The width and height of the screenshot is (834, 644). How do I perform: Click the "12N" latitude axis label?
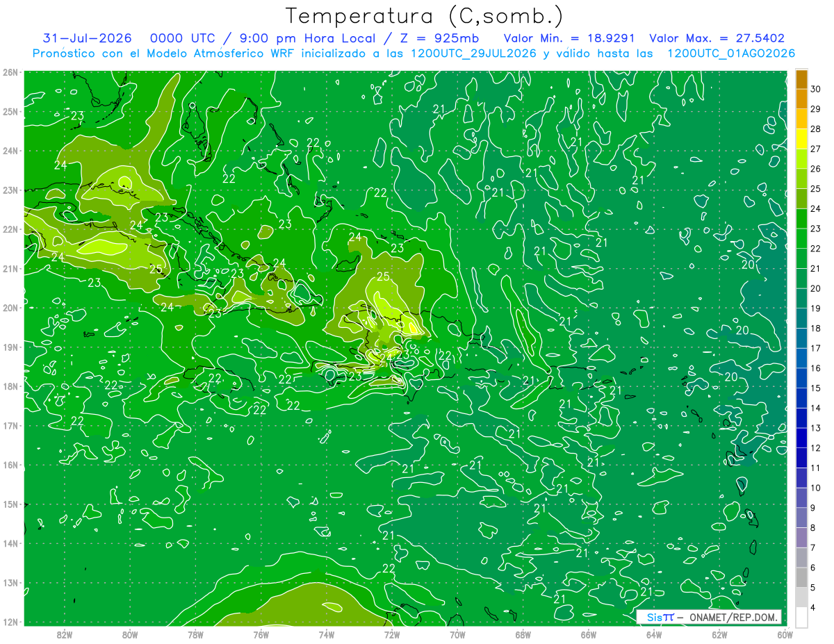tap(10, 622)
